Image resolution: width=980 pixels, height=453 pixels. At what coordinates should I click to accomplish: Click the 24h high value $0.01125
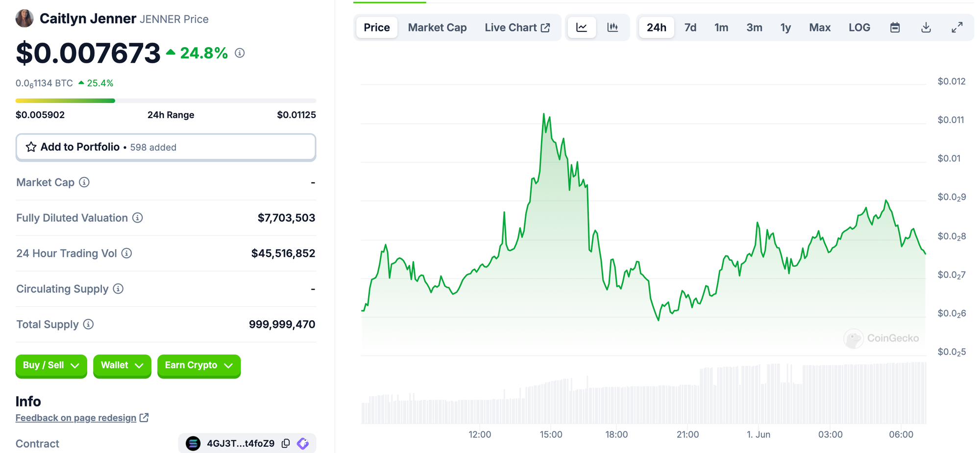pos(296,115)
